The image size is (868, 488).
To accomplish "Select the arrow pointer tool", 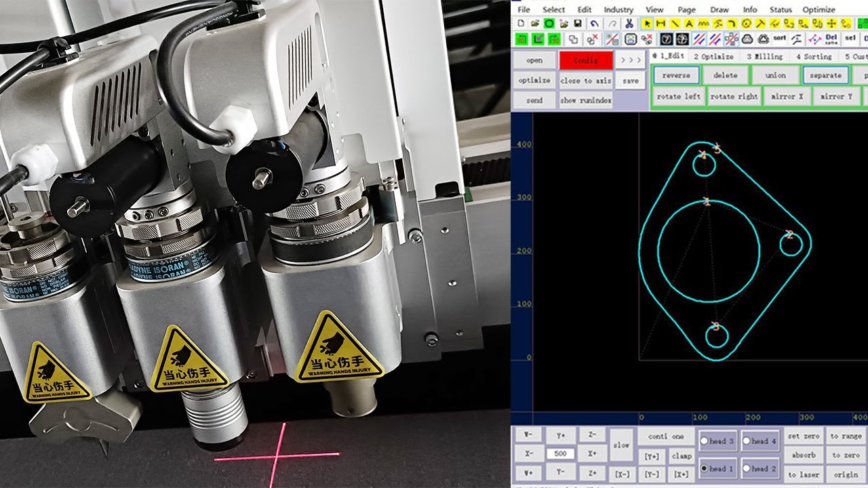I will [647, 24].
